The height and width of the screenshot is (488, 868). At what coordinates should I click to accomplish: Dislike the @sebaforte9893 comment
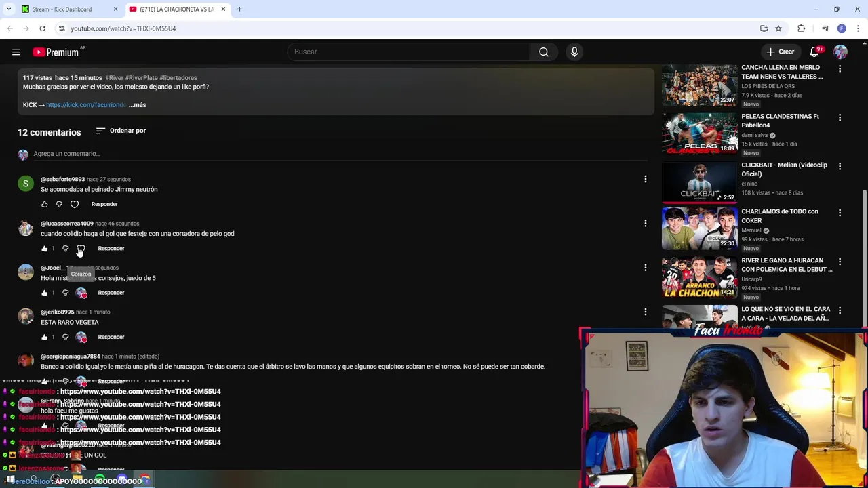[59, 204]
